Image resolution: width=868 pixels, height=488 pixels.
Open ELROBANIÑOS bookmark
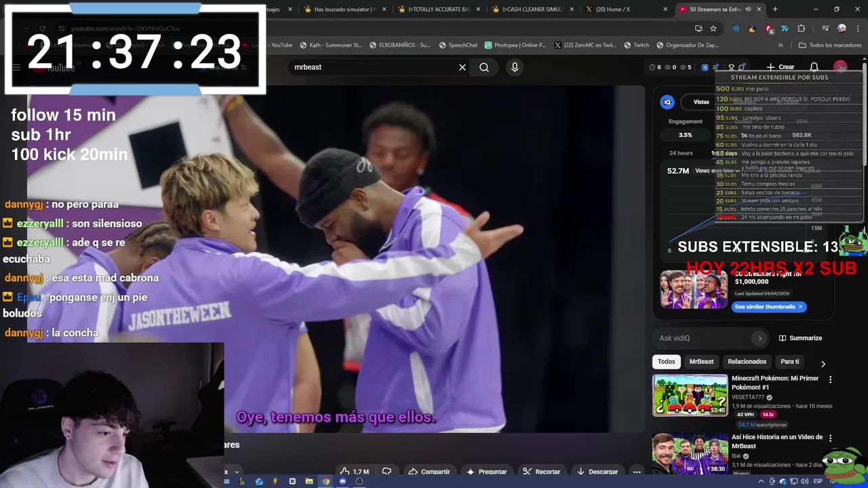coord(399,45)
